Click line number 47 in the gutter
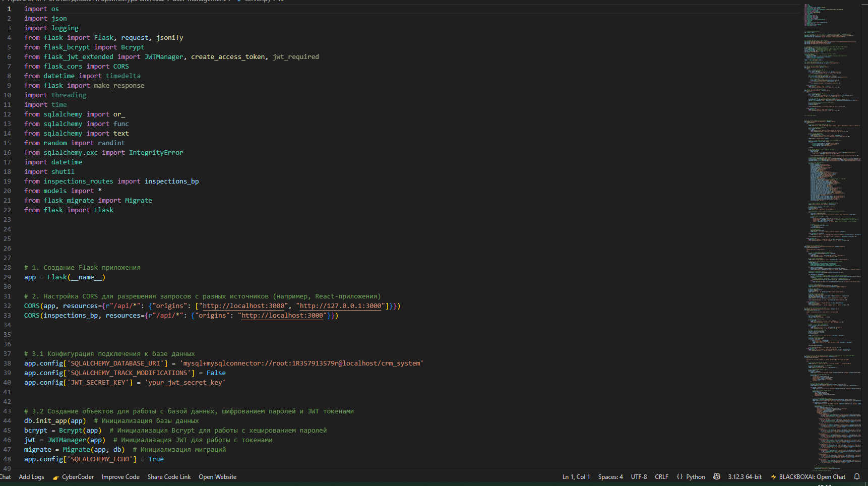The image size is (868, 486). point(7,450)
